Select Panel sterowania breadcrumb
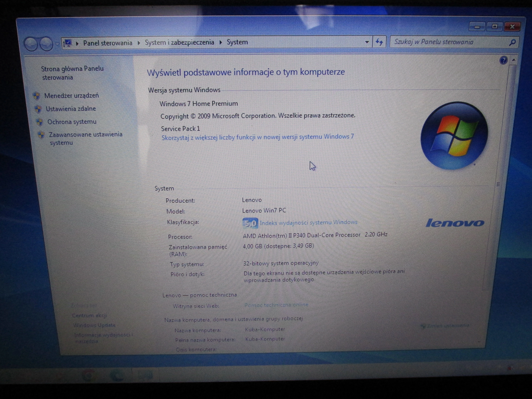 coord(107,43)
